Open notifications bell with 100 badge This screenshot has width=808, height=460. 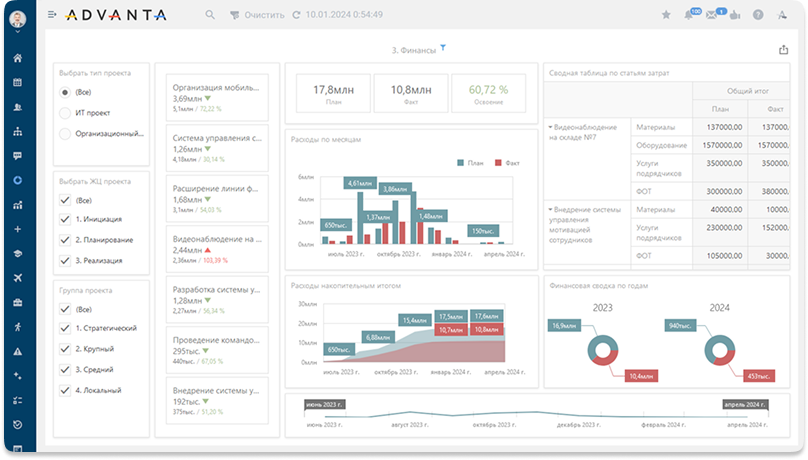[689, 15]
